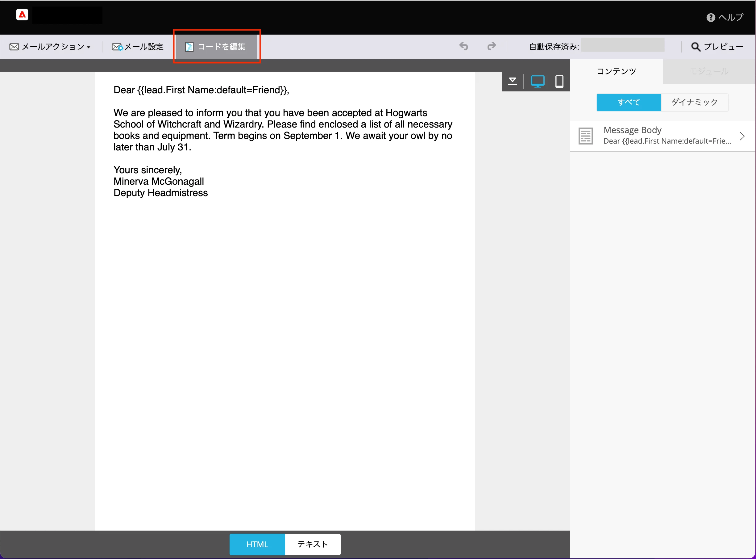The height and width of the screenshot is (559, 756).
Task: Click the Message Body document icon
Action: 585,136
